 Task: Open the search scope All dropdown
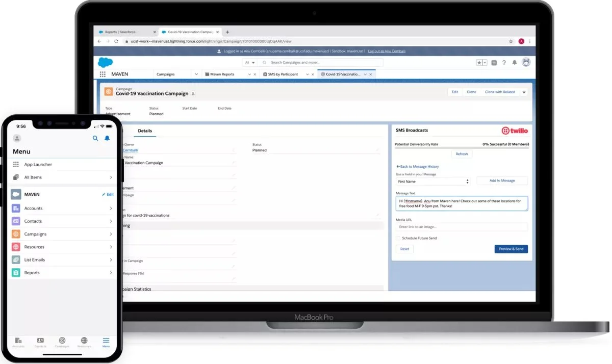coord(249,62)
